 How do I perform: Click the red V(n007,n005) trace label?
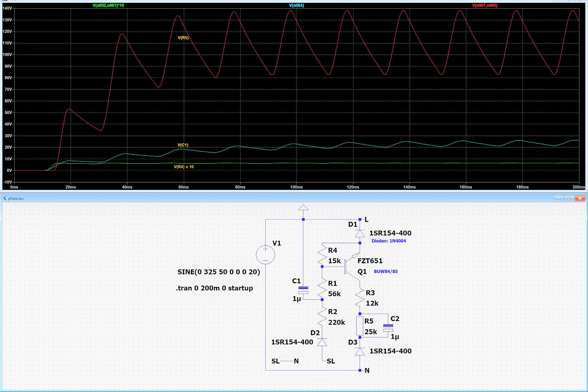485,5
